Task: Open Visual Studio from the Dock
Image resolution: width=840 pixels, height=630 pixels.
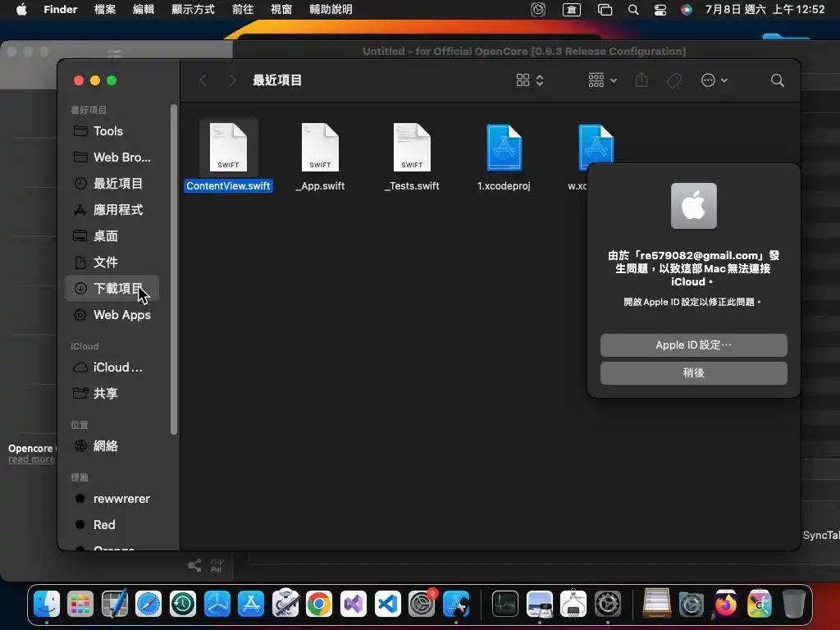Action: (353, 604)
